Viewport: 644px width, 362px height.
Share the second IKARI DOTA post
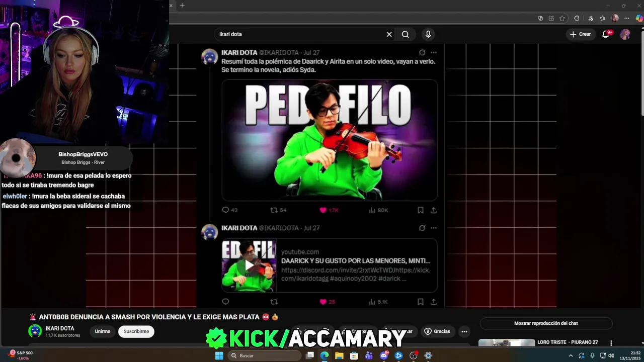(x=433, y=302)
